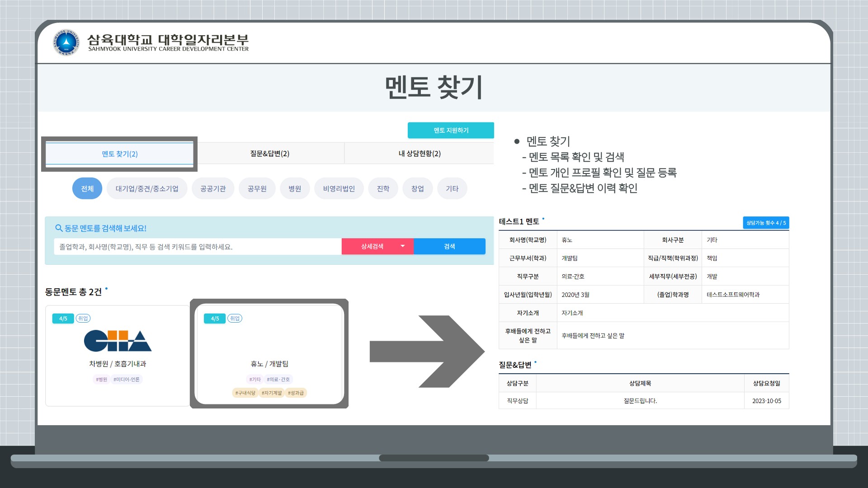
Task: Click the #구내식당 tag on 휴노 card
Action: pyautogui.click(x=245, y=393)
